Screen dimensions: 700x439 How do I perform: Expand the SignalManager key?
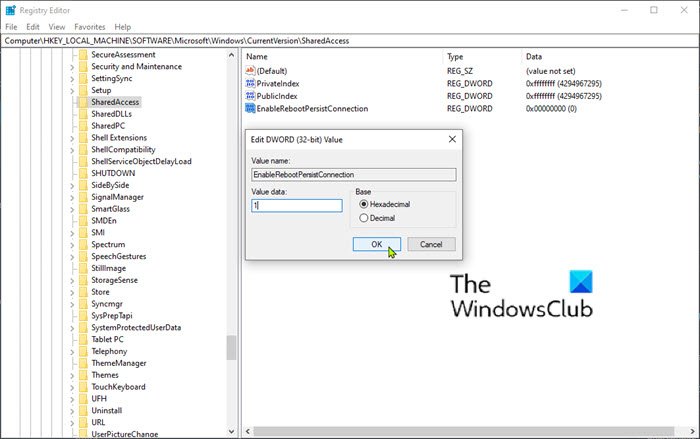pos(72,197)
